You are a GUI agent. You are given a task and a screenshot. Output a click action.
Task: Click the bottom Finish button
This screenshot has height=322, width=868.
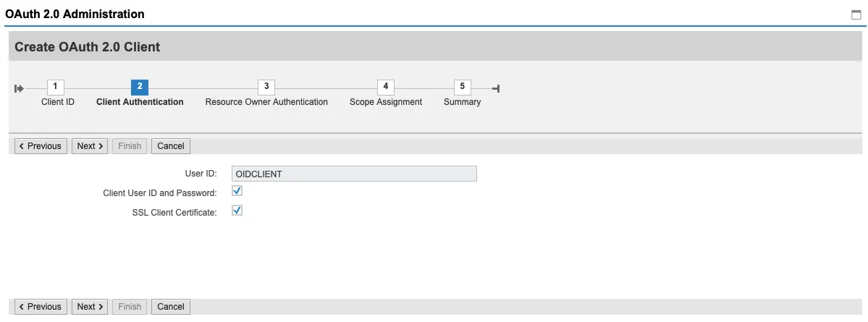point(130,307)
